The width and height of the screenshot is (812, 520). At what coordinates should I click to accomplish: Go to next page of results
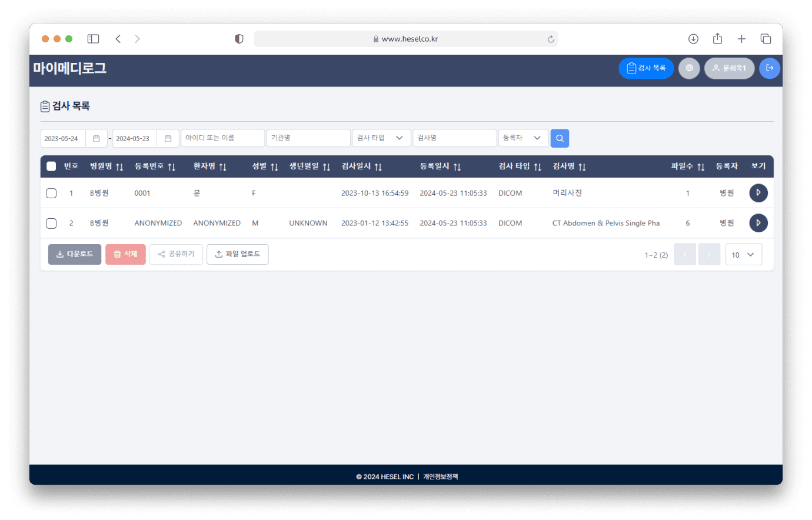[x=709, y=254]
